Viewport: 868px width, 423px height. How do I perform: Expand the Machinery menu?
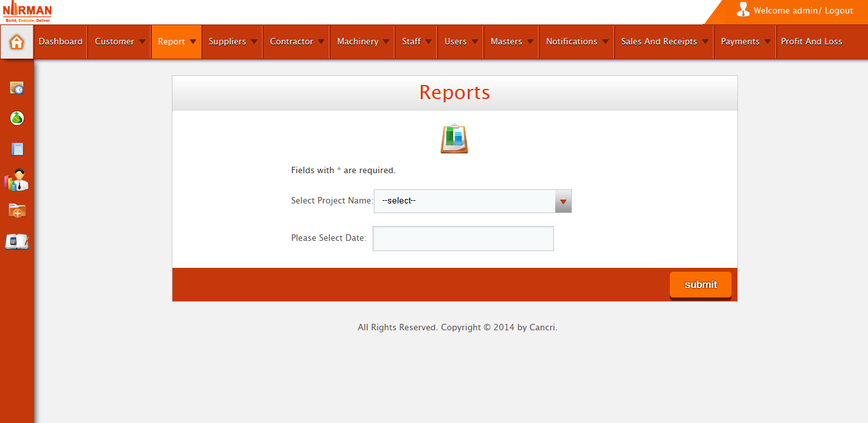click(362, 42)
